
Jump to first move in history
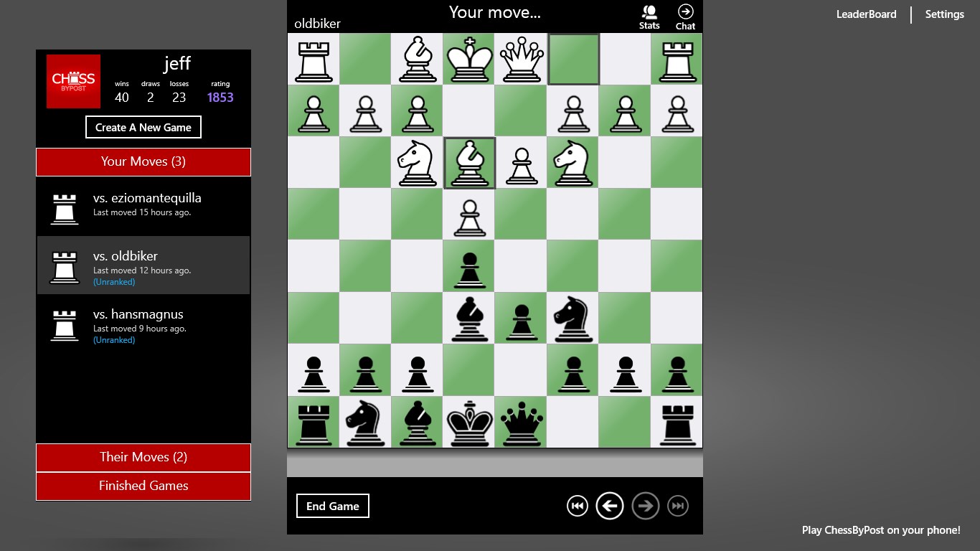click(577, 506)
